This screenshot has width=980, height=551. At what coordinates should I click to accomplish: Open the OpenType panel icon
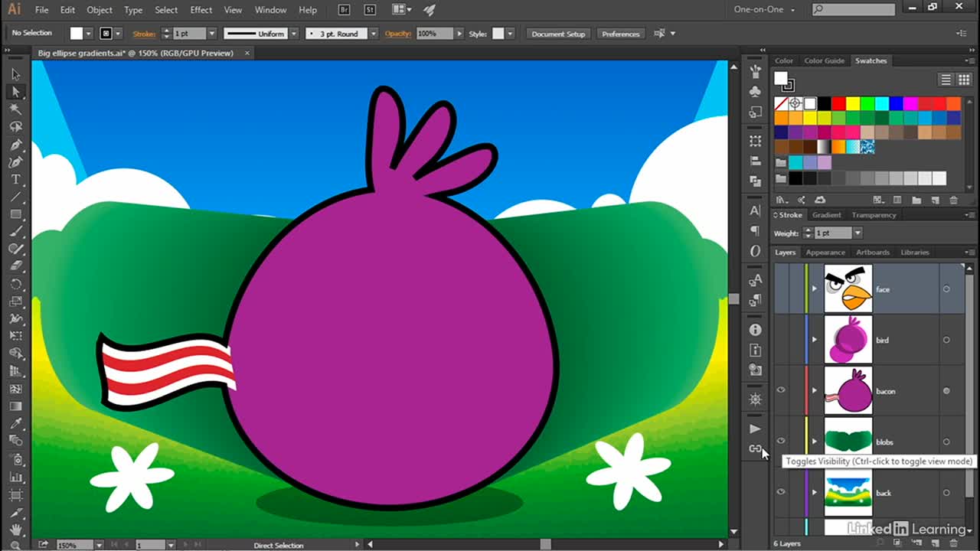[756, 250]
